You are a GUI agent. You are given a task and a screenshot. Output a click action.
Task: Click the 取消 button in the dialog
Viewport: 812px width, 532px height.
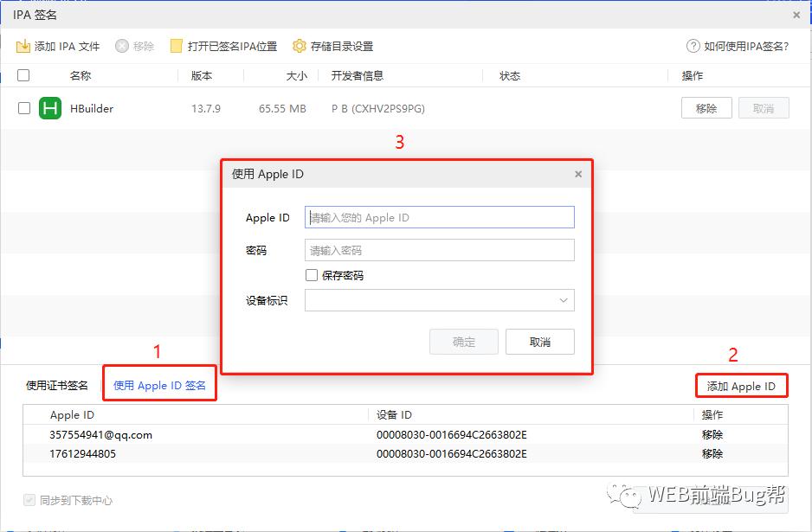[x=540, y=342]
